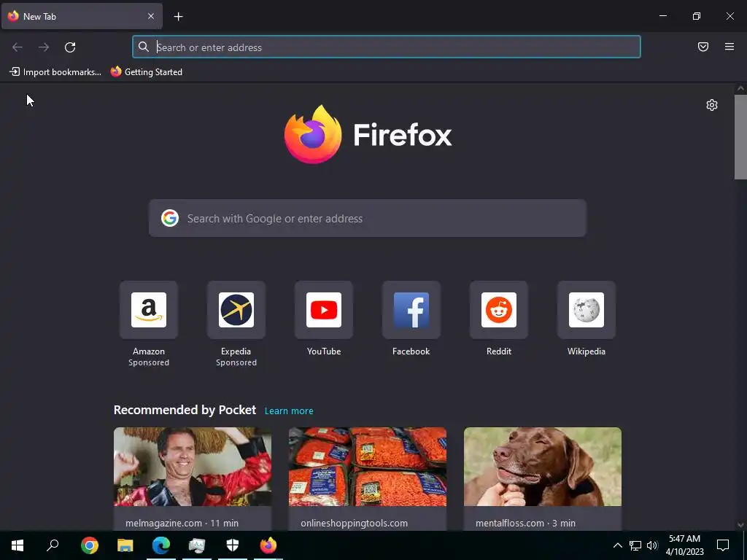
Task: Click the Firefox taskbar icon
Action: click(x=268, y=545)
